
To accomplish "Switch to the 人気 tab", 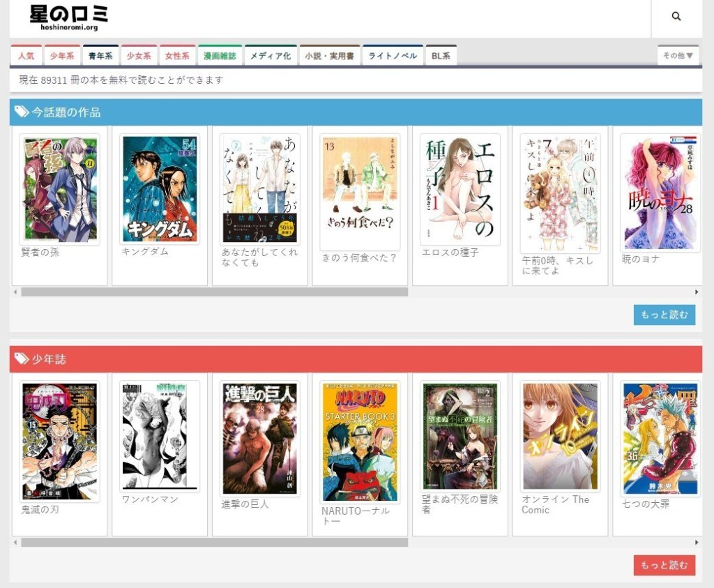I will 26,56.
